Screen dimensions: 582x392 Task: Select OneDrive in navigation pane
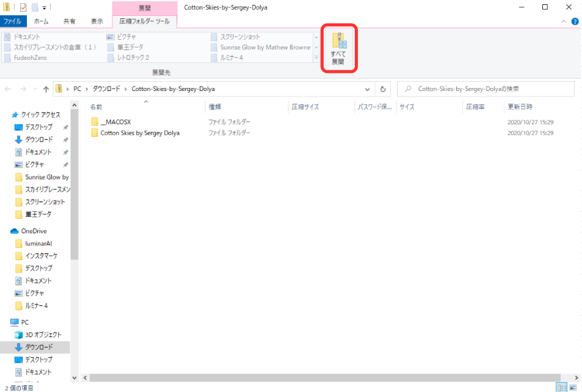29,231
